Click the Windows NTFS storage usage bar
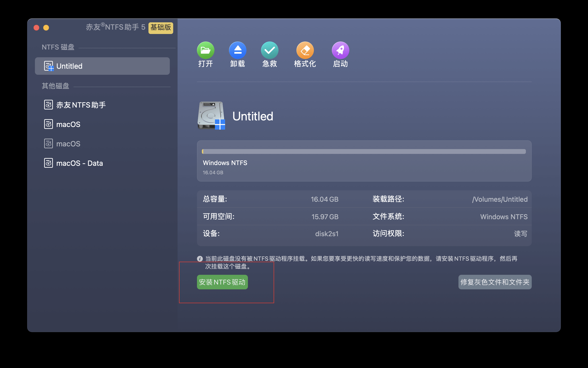The width and height of the screenshot is (588, 368). (364, 151)
